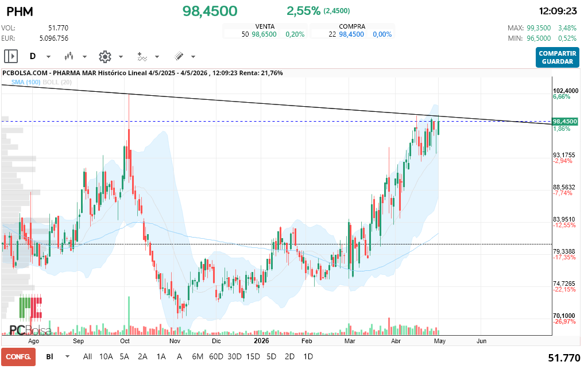Select the add indicator icon

(x=141, y=57)
